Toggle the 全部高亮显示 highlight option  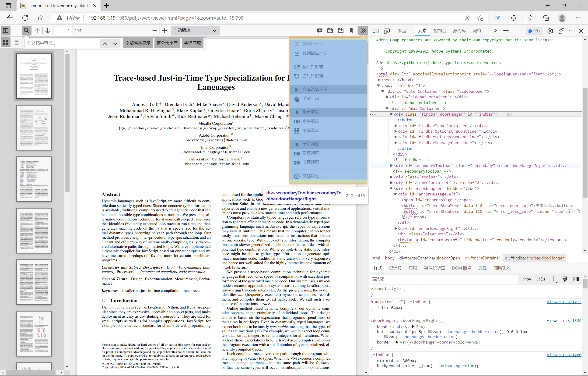[x=138, y=43]
